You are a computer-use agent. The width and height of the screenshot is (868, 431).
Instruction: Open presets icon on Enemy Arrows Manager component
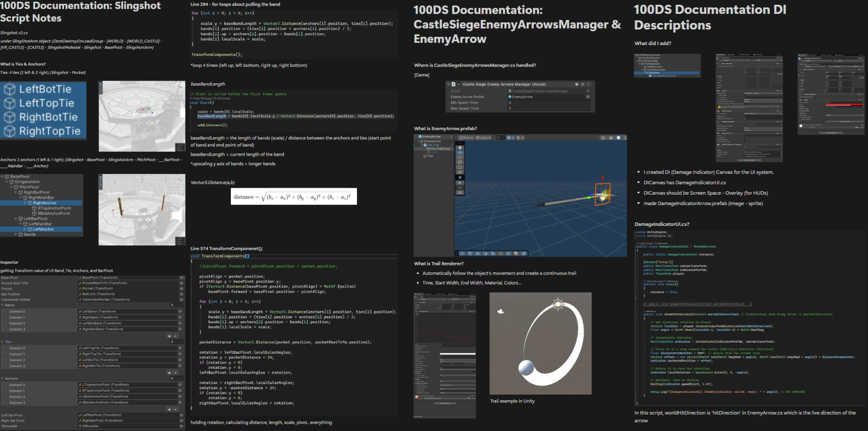pyautogui.click(x=583, y=84)
